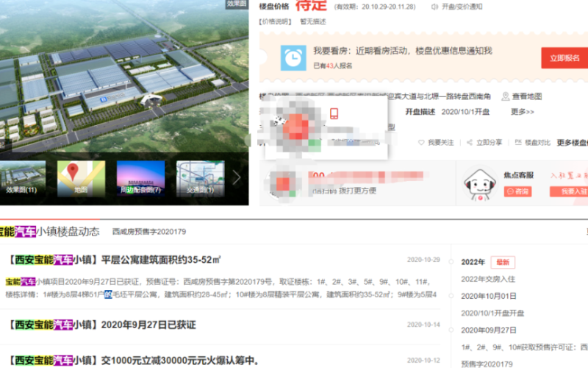The height and width of the screenshot is (368, 588).
Task: Open the 更多楼盘 link
Action: pyautogui.click(x=573, y=143)
